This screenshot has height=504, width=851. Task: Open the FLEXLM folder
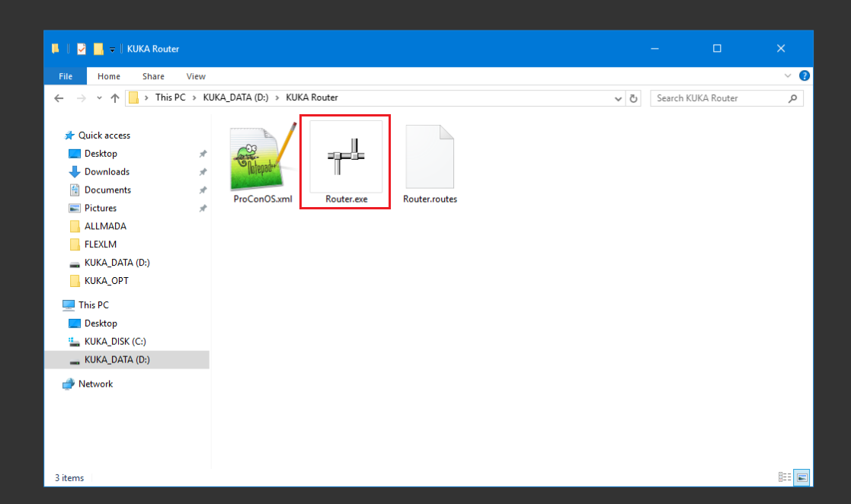tap(101, 244)
